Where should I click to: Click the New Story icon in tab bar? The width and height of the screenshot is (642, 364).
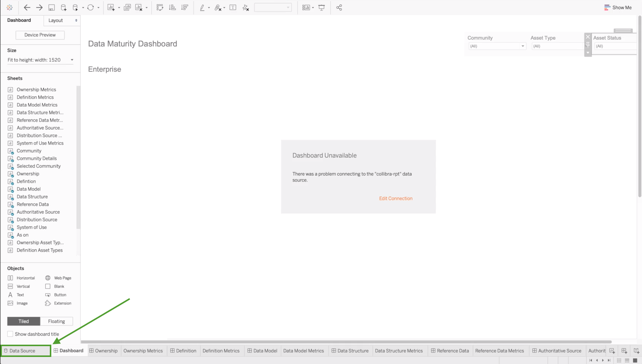pos(636,351)
